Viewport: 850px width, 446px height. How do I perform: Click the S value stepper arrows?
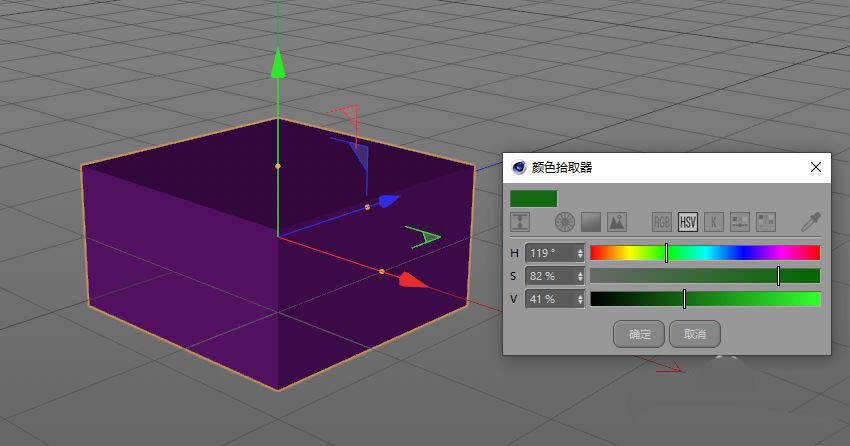click(x=580, y=276)
